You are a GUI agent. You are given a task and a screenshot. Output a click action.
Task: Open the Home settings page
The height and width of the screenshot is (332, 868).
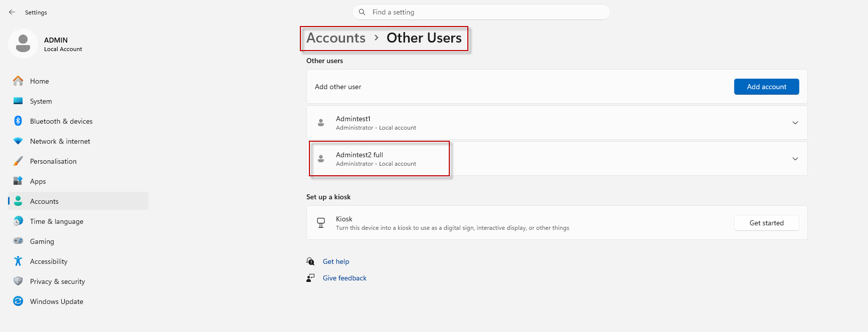(x=78, y=81)
